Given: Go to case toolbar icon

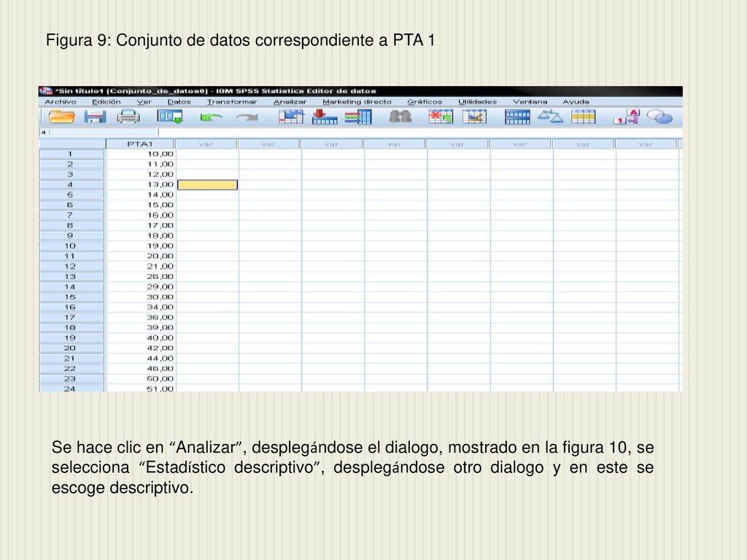Looking at the screenshot, I should [291, 117].
